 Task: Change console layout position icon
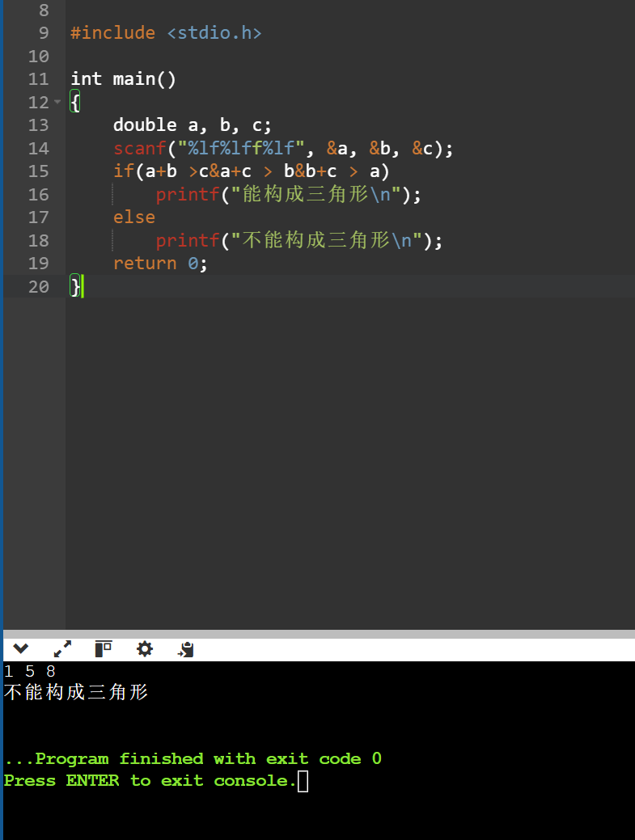pyautogui.click(x=103, y=648)
